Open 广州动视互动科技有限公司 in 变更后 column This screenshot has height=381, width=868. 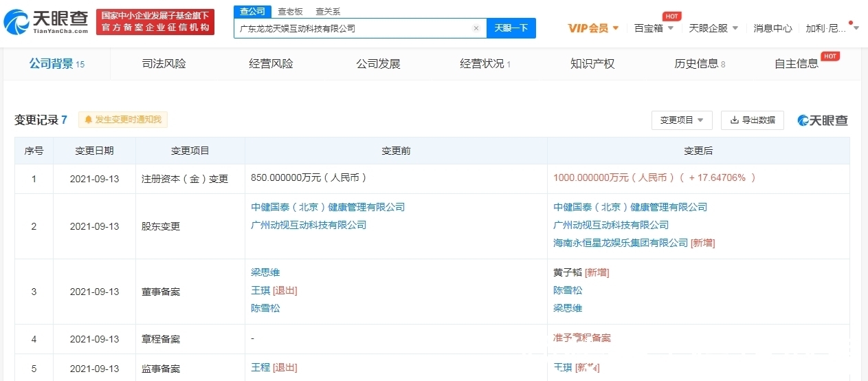click(611, 225)
